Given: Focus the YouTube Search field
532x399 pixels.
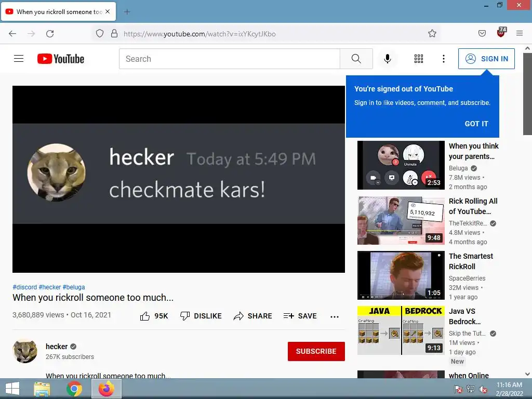Looking at the screenshot, I should coord(229,59).
